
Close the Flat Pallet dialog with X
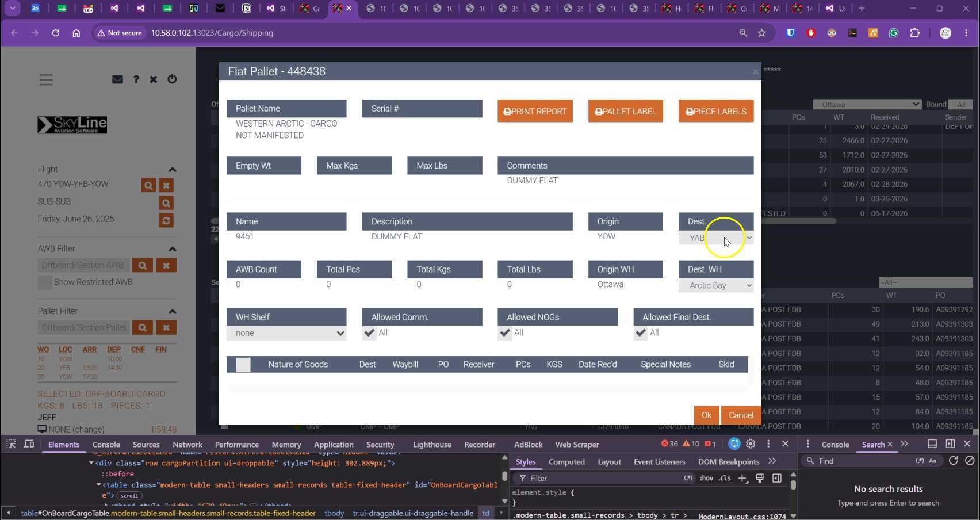pos(755,72)
